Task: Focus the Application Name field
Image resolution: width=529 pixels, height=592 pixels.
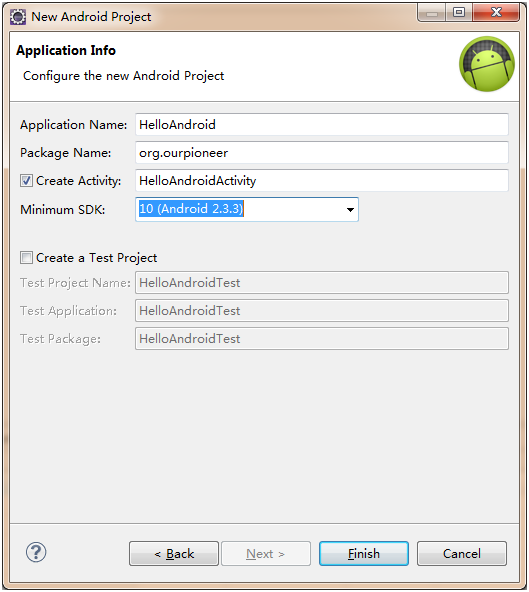Action: point(322,125)
